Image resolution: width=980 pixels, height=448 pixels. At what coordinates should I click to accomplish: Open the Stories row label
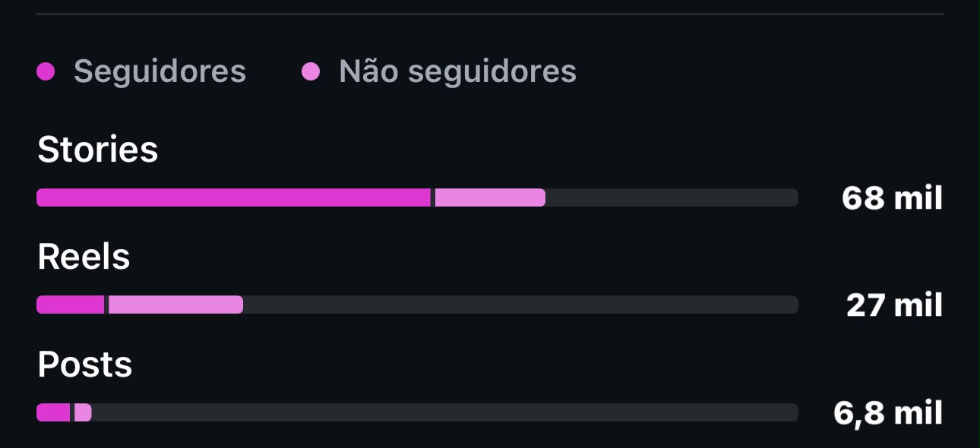[x=98, y=150]
